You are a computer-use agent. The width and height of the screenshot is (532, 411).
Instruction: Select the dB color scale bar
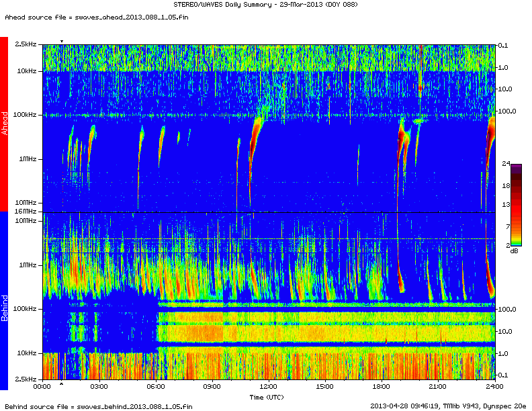tap(516, 204)
